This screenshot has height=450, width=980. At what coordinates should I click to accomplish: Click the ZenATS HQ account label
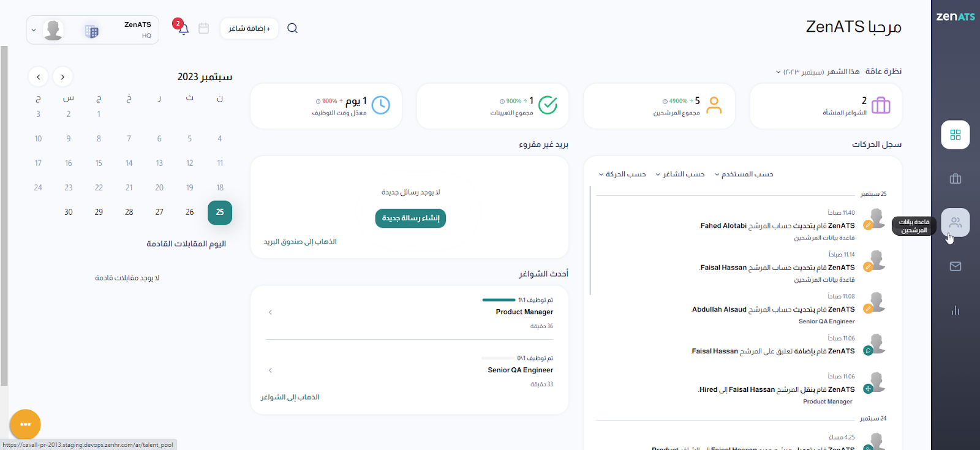pyautogui.click(x=138, y=30)
